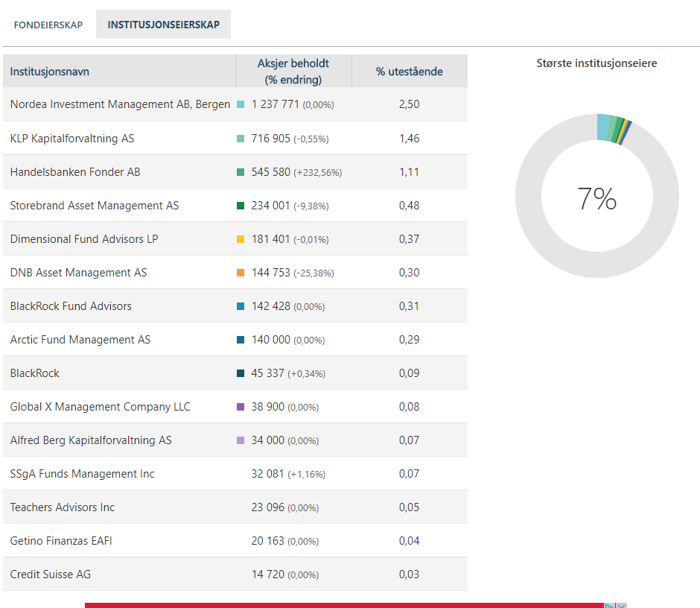Click the 181 401 shares value
The height and width of the screenshot is (608, 700).
coord(270,239)
